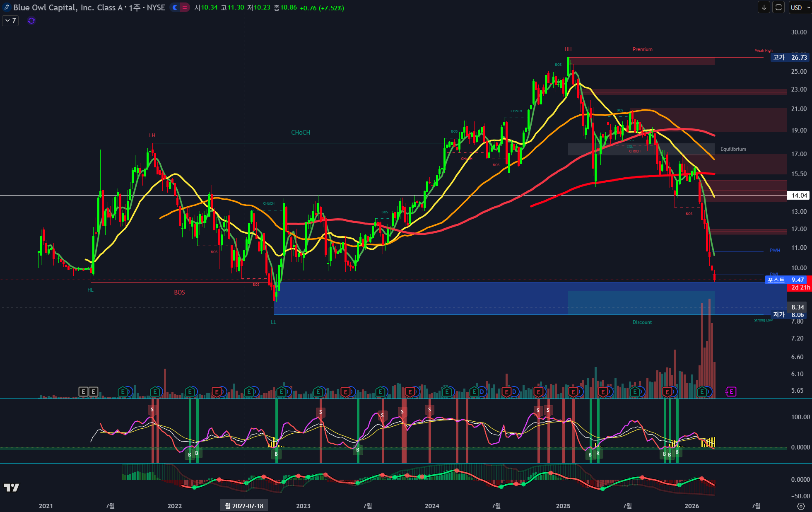This screenshot has height=512, width=812.
Task: Toggle the pink wave data indicator
Action: click(x=185, y=7)
